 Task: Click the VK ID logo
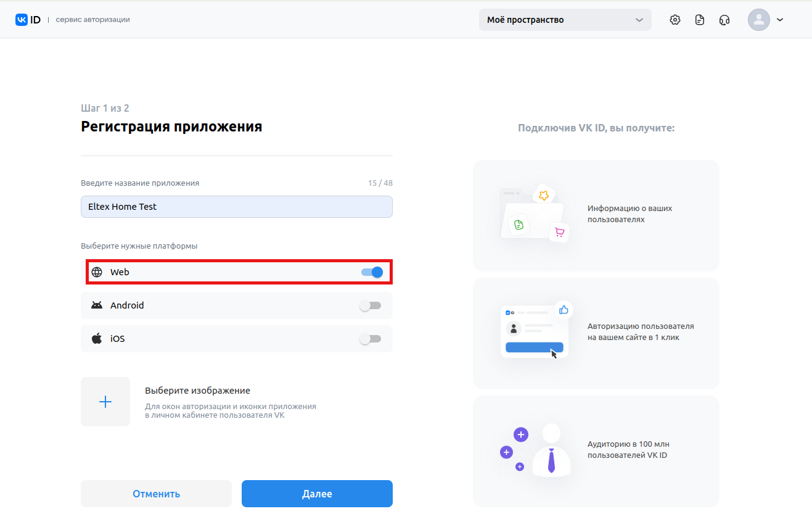coord(28,20)
